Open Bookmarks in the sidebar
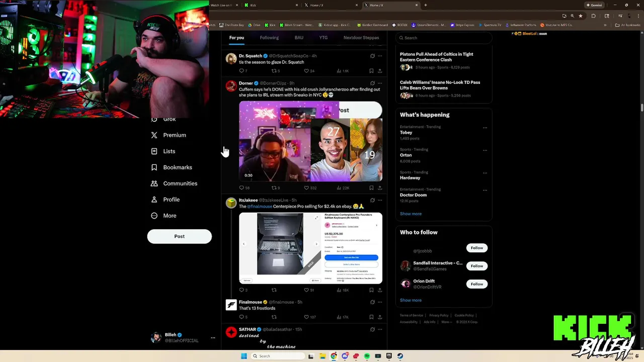This screenshot has height=362, width=644. pyautogui.click(x=172, y=167)
